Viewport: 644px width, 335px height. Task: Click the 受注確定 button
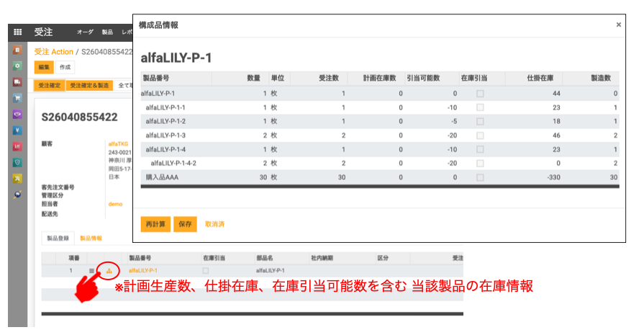49,86
